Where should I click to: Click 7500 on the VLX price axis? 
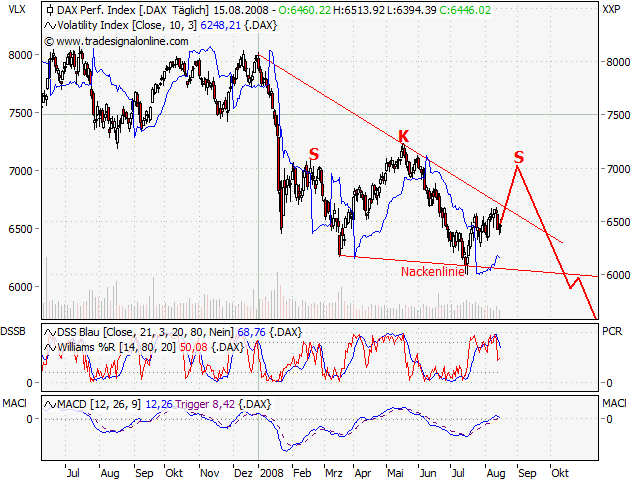(20, 113)
